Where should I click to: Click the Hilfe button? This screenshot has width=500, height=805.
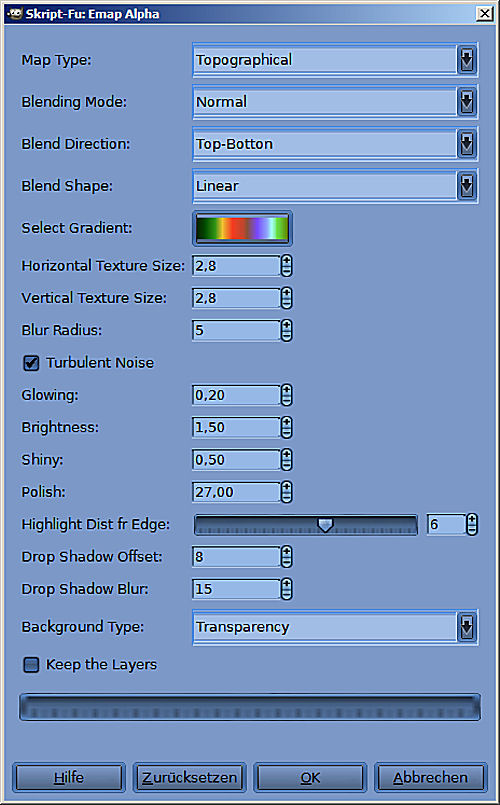point(69,777)
